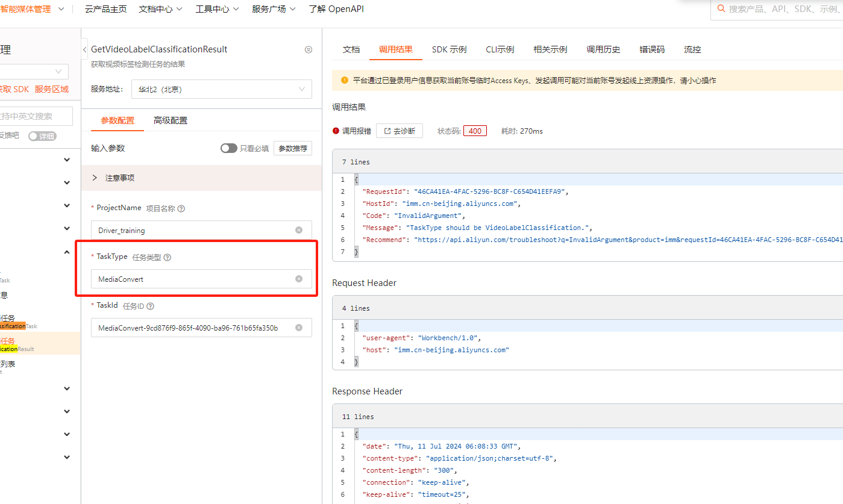843x504 pixels.
Task: Open the 服务地址 华北2（北京）dropdown
Action: pos(221,89)
